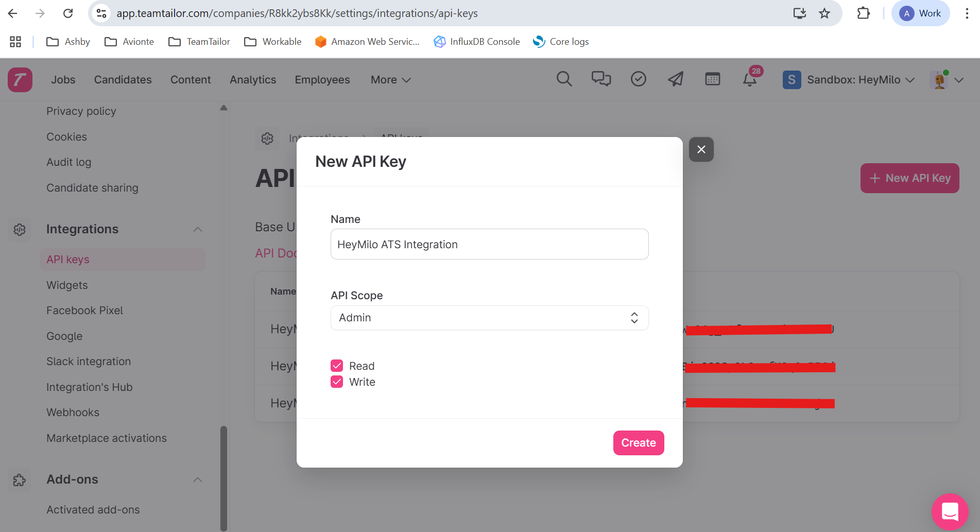This screenshot has height=532, width=980.
Task: Click the sidebar vertical scrollbar
Action: (x=223, y=476)
